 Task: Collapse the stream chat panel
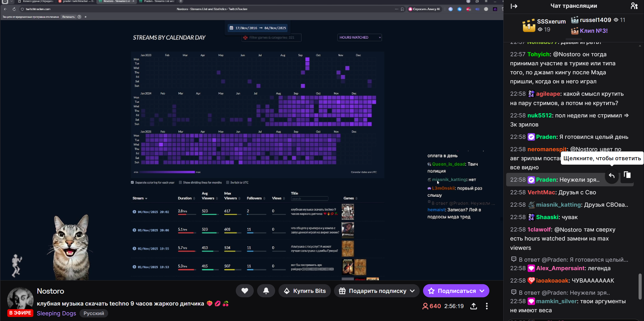coord(514,6)
